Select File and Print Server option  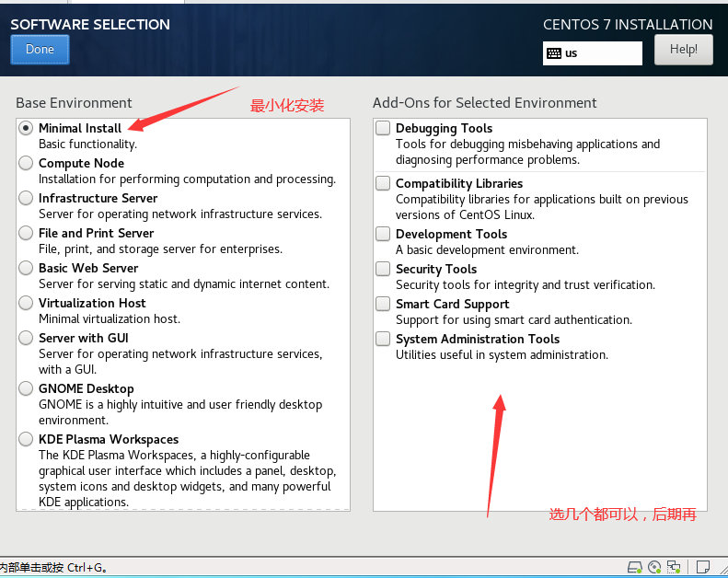coord(26,233)
